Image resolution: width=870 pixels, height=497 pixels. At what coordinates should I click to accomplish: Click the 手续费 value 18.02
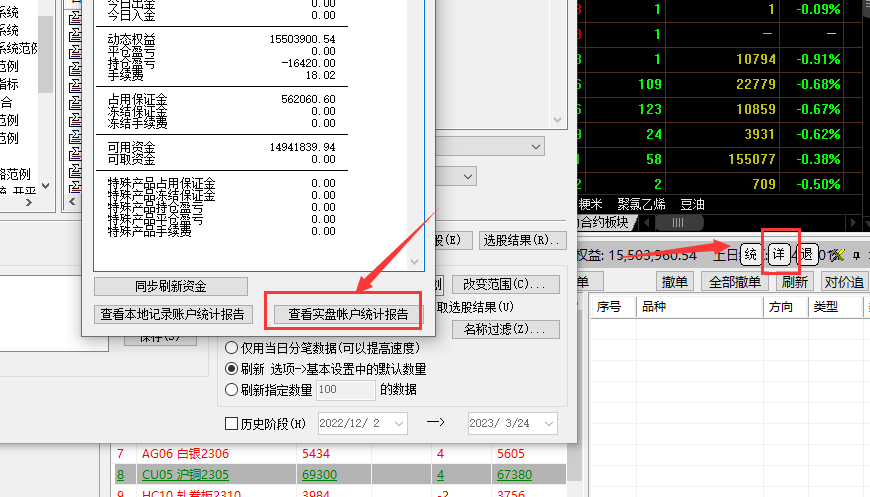[x=320, y=75]
